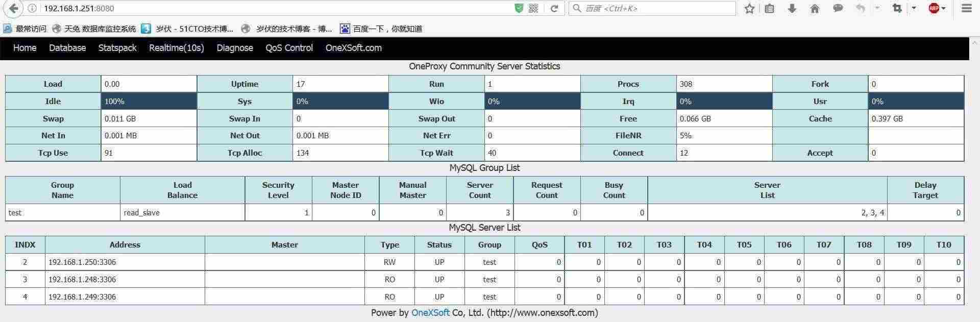The height and width of the screenshot is (322, 980).
Task: Reload the page with the refresh icon
Action: [x=554, y=8]
